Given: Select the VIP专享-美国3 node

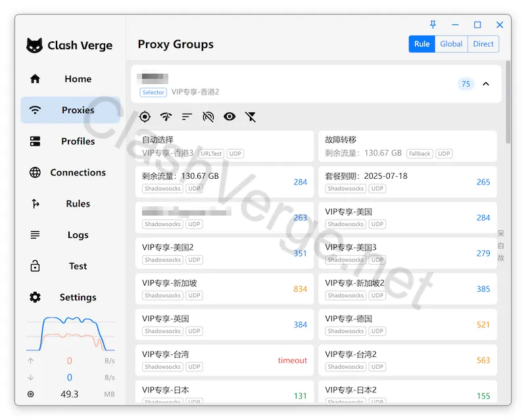Looking at the screenshot, I should point(408,253).
